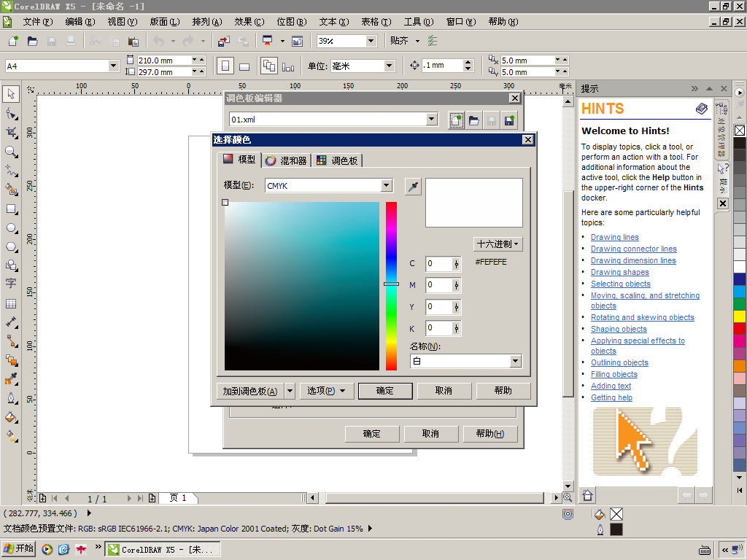Select the Models tab
This screenshot has width=747, height=560.
(239, 160)
